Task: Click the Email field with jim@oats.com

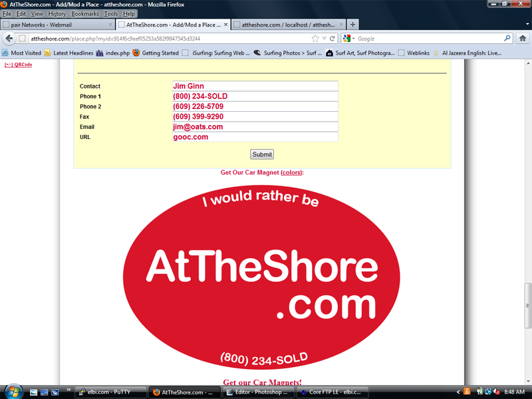Action: [255, 127]
